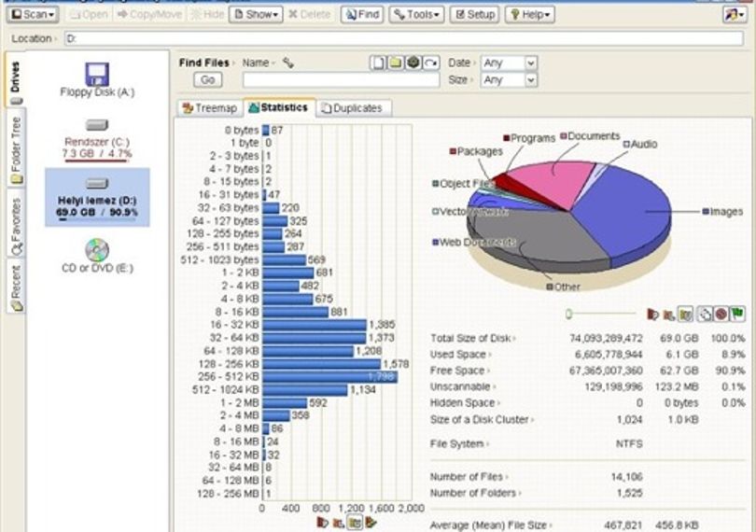Click the top-right toolbar icon with dropdown

pyautogui.click(x=735, y=15)
